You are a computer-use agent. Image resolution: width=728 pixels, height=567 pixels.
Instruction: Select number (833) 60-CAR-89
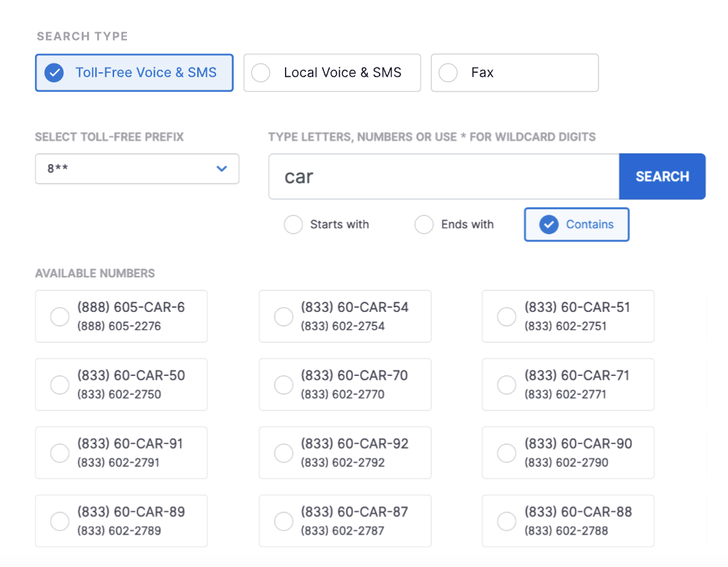pos(121,521)
